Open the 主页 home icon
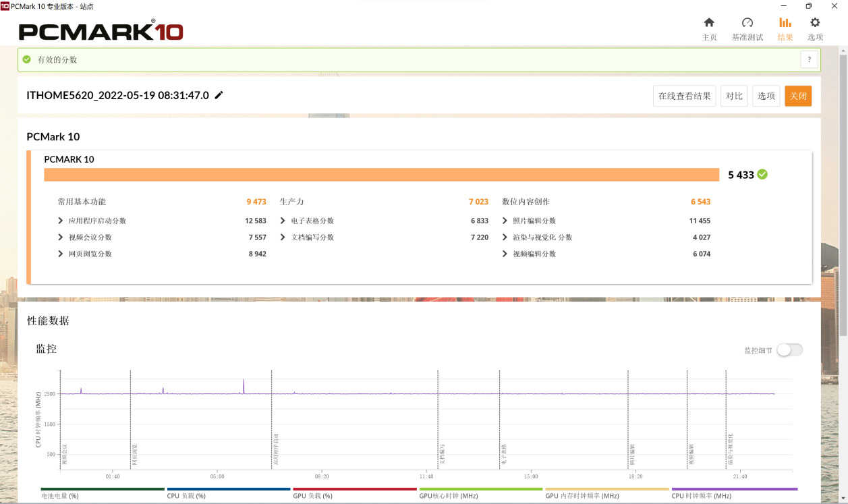Screen dimensions: 848x504 pyautogui.click(x=709, y=22)
